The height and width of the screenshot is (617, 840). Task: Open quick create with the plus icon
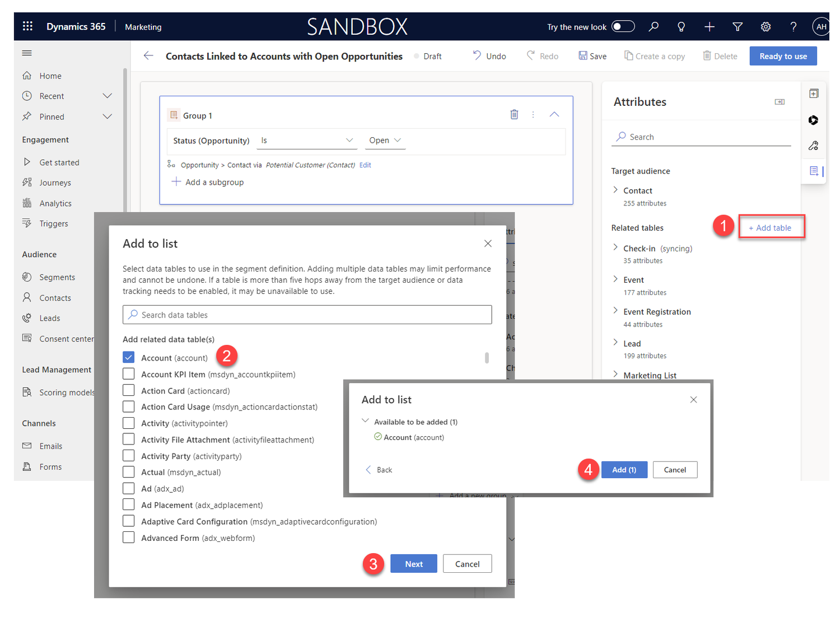709,26
